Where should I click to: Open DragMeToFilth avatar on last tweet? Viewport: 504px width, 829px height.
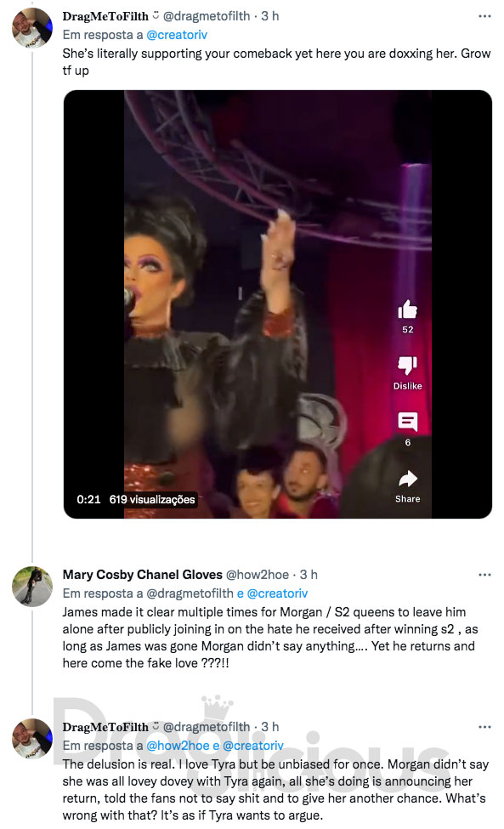(32, 739)
